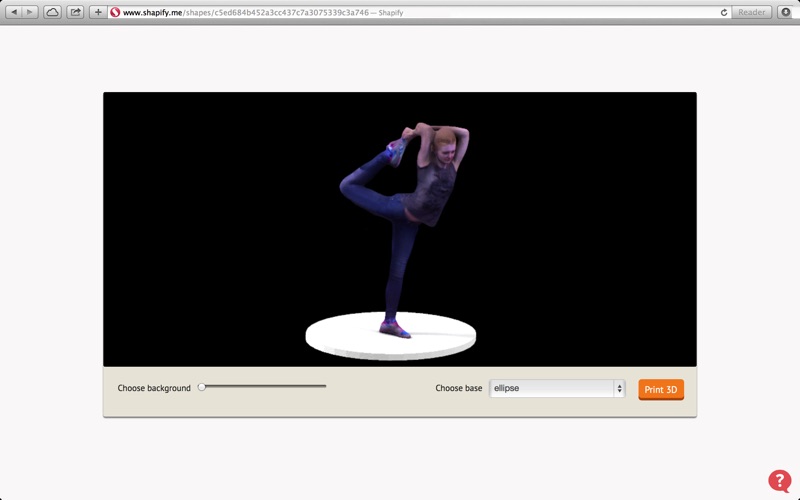Open iCloud tabs cloud icon
Screen dimensions: 800x500
[52, 12]
